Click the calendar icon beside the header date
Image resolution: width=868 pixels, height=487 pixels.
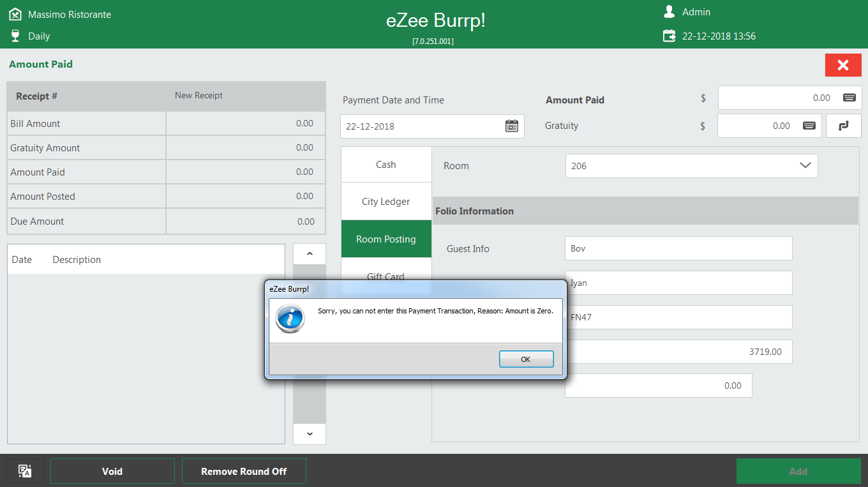click(x=669, y=36)
